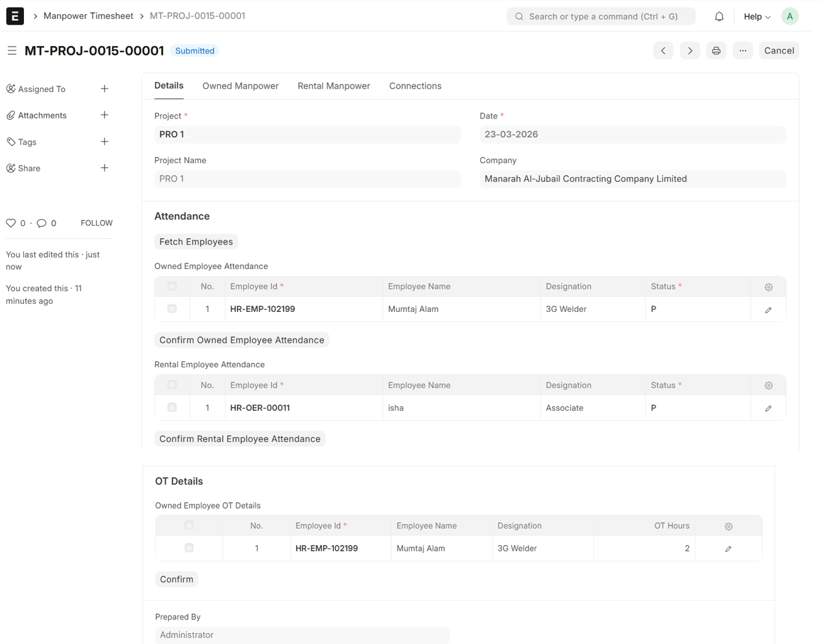
Task: Edit Mumtaz Alam owned attendance row pencil
Action: [768, 309]
